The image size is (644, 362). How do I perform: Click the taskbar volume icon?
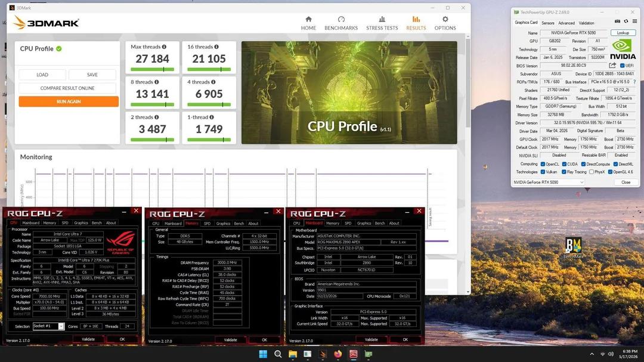pos(611,354)
